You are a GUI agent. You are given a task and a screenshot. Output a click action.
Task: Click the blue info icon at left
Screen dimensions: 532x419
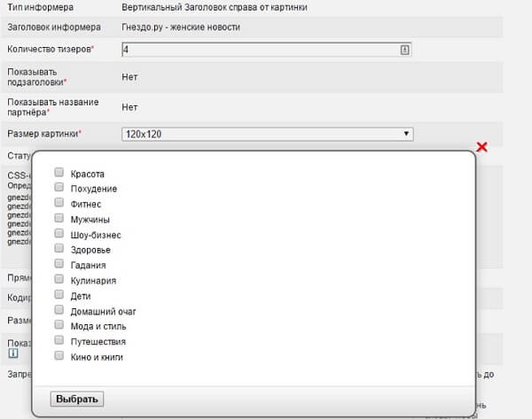(x=12, y=354)
